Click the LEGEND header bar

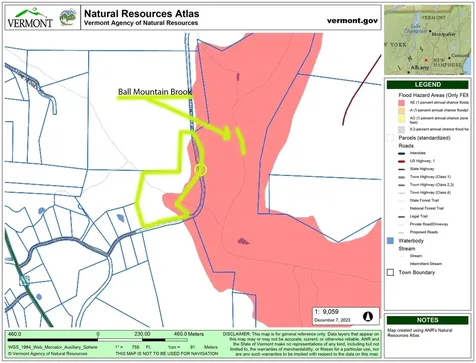coord(427,85)
